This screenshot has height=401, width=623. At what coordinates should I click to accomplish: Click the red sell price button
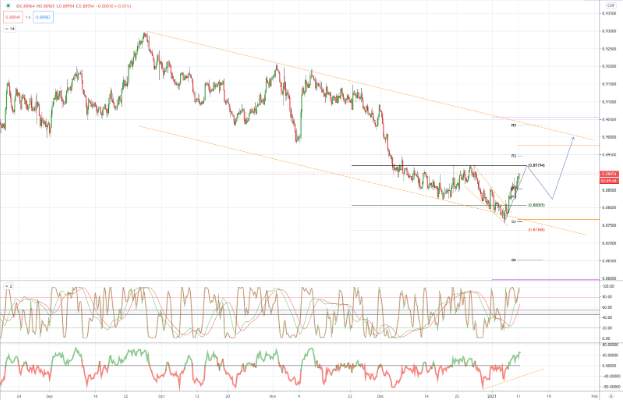click(x=13, y=17)
